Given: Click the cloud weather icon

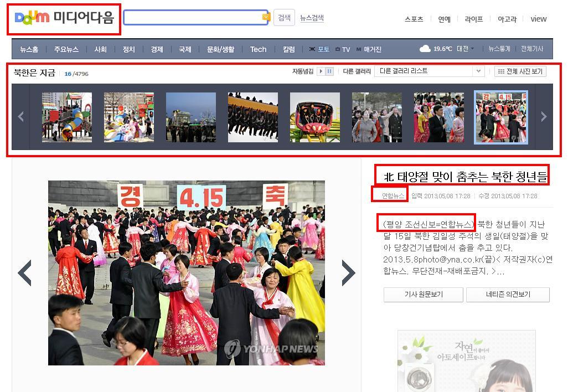Looking at the screenshot, I should point(425,49).
